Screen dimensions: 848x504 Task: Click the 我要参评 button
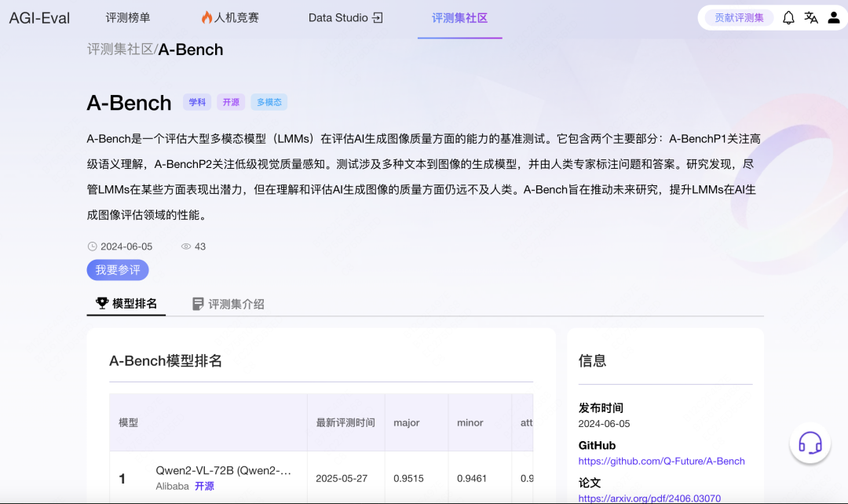coord(117,270)
